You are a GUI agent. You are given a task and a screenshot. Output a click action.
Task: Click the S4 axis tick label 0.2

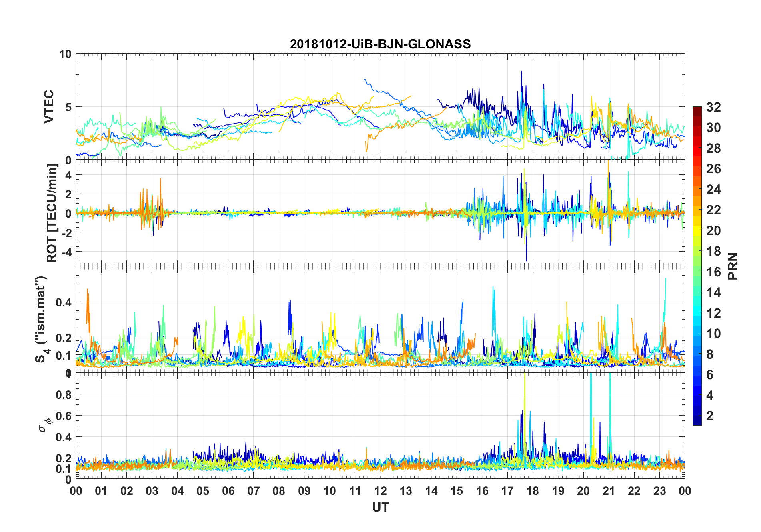pos(64,338)
